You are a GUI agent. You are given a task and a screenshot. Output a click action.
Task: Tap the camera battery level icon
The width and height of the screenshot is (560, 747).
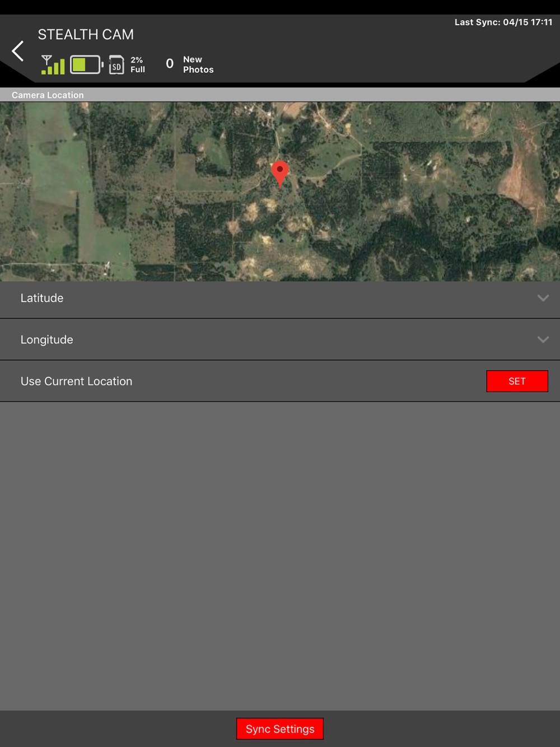(x=87, y=64)
